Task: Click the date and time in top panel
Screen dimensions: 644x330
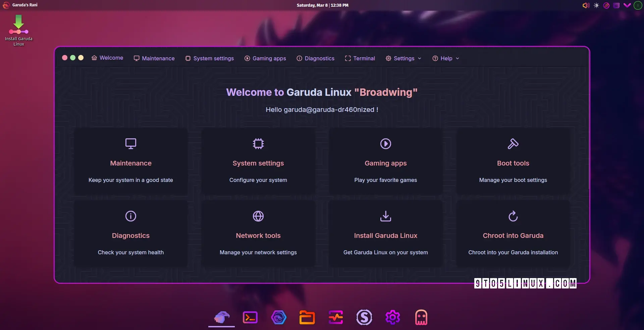Action: (322, 5)
